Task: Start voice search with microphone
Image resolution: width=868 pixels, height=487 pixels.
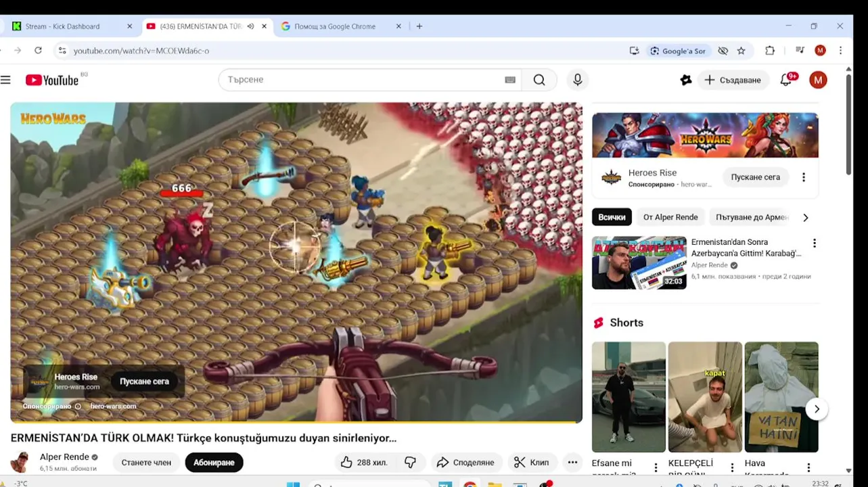Action: pos(577,80)
